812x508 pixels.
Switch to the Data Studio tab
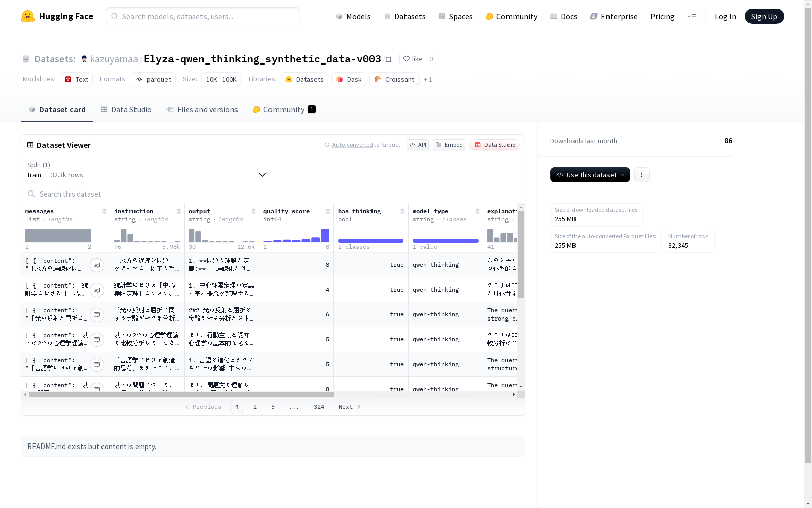click(x=126, y=109)
